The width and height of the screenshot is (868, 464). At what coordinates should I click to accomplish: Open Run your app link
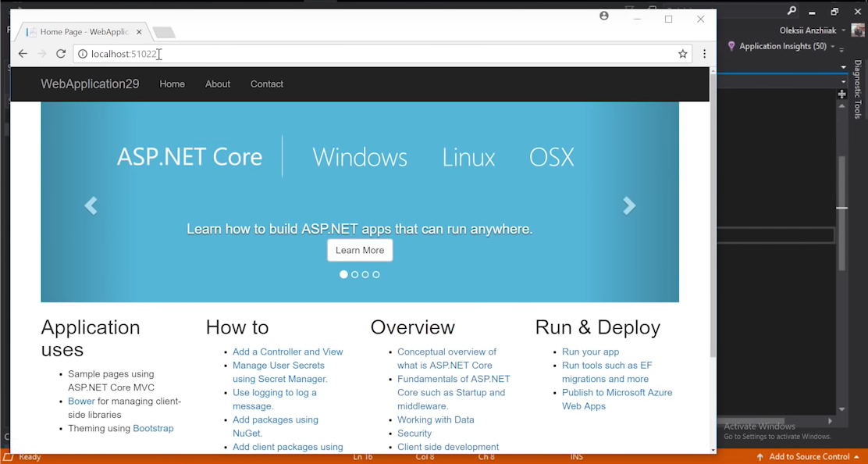(x=590, y=352)
